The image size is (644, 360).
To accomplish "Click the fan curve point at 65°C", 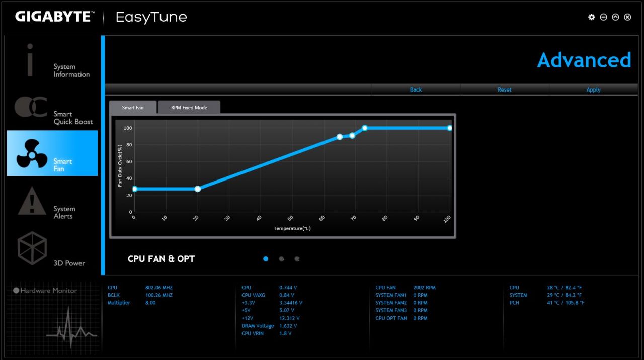I will click(340, 137).
